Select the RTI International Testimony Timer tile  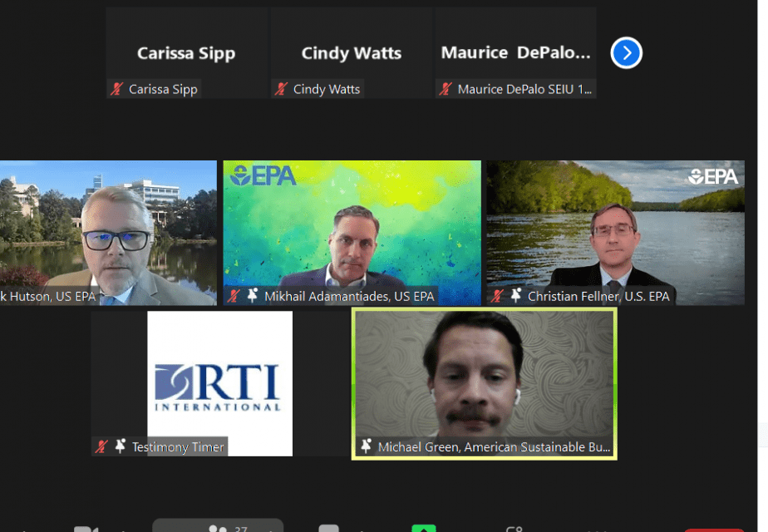219,383
